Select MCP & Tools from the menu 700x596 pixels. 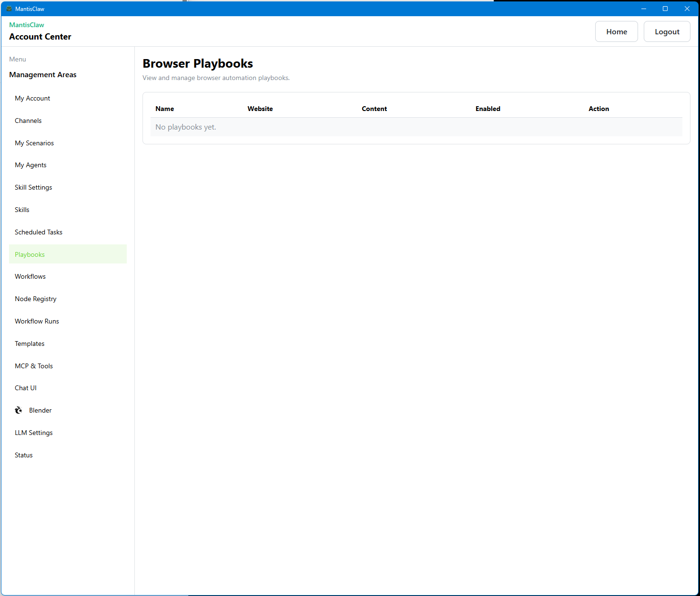tap(33, 365)
